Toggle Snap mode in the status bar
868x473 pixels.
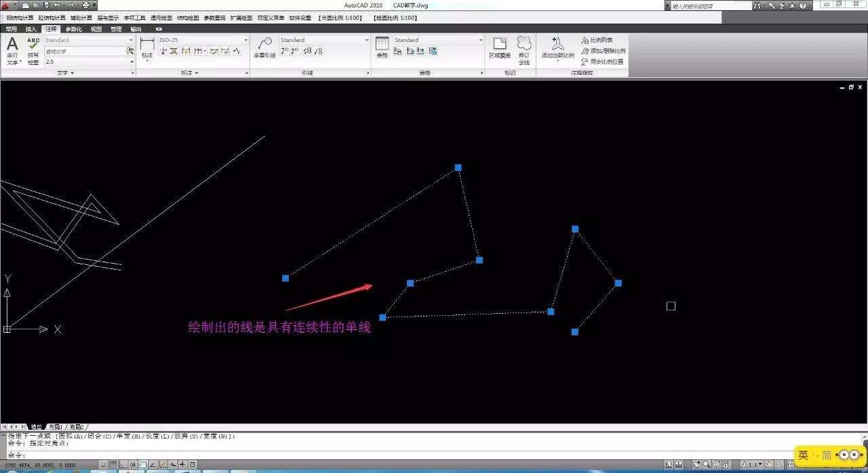click(102, 464)
